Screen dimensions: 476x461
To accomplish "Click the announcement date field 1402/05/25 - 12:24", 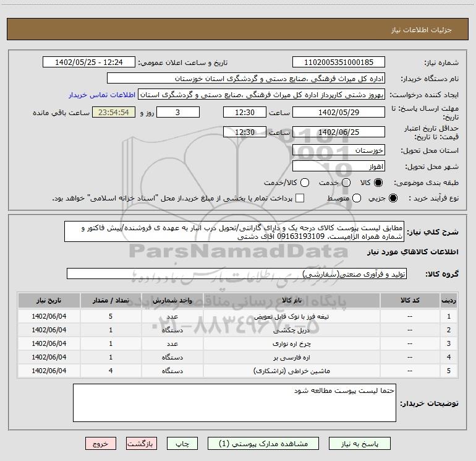I will (x=89, y=62).
